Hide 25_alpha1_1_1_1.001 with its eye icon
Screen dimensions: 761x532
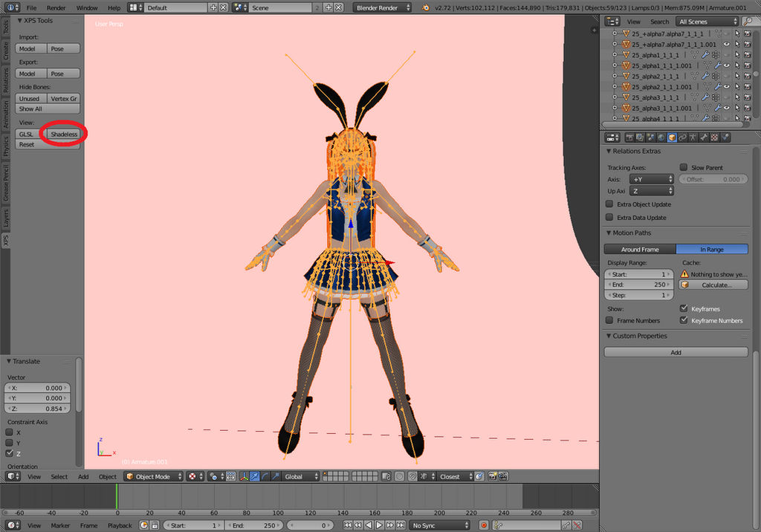tap(727, 65)
